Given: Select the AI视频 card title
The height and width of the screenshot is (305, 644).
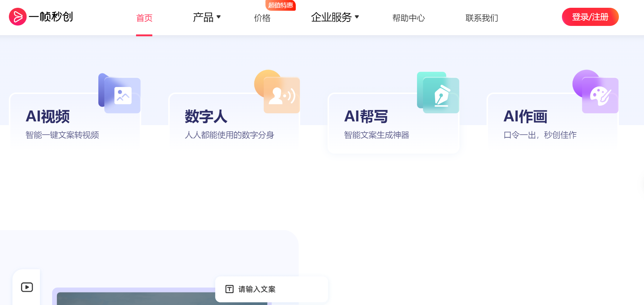Looking at the screenshot, I should point(48,117).
